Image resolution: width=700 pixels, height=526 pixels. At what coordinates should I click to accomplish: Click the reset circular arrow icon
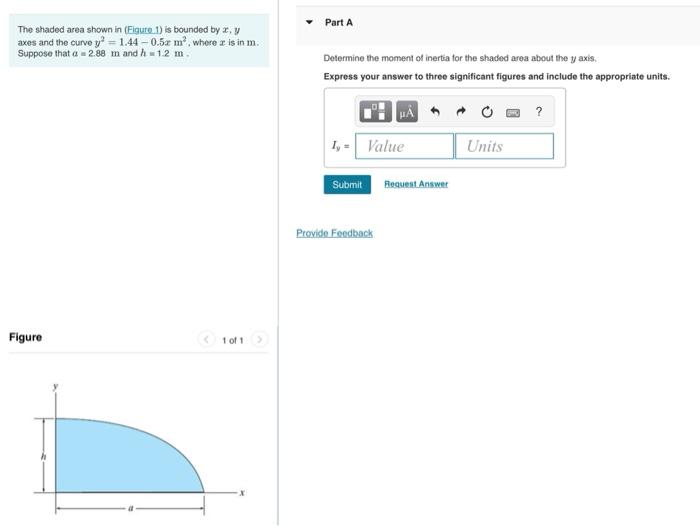click(487, 112)
